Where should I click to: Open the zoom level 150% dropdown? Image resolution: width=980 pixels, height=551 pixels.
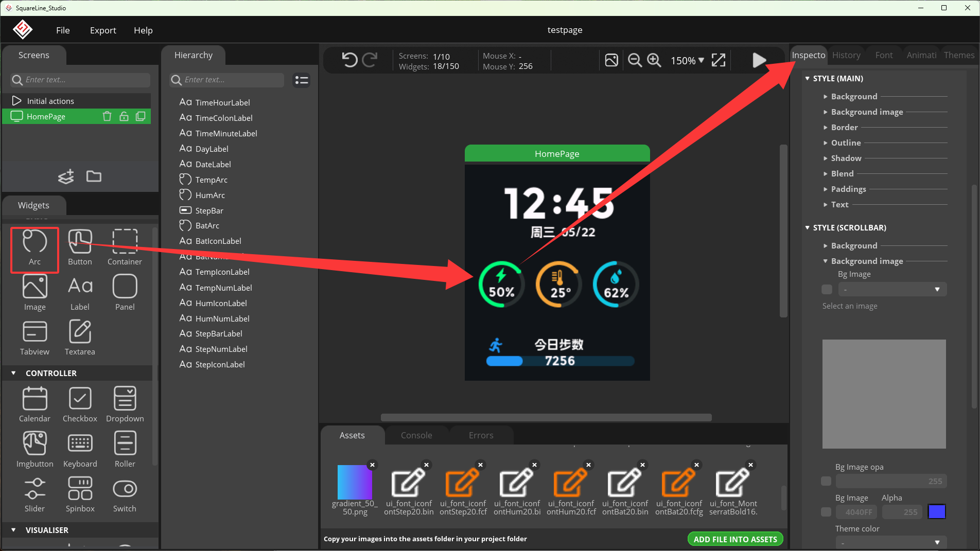687,61
